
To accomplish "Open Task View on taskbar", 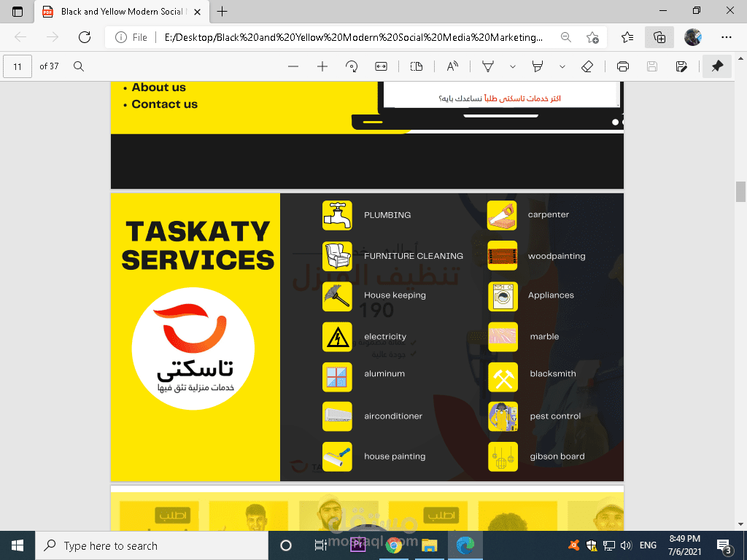I will (321, 545).
